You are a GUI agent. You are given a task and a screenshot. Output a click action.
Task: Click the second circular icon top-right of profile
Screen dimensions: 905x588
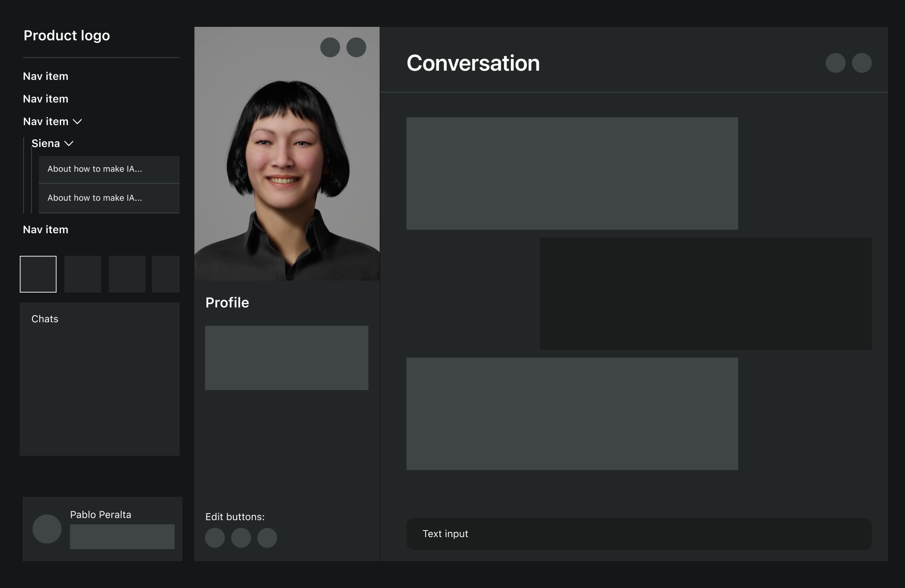coord(356,47)
